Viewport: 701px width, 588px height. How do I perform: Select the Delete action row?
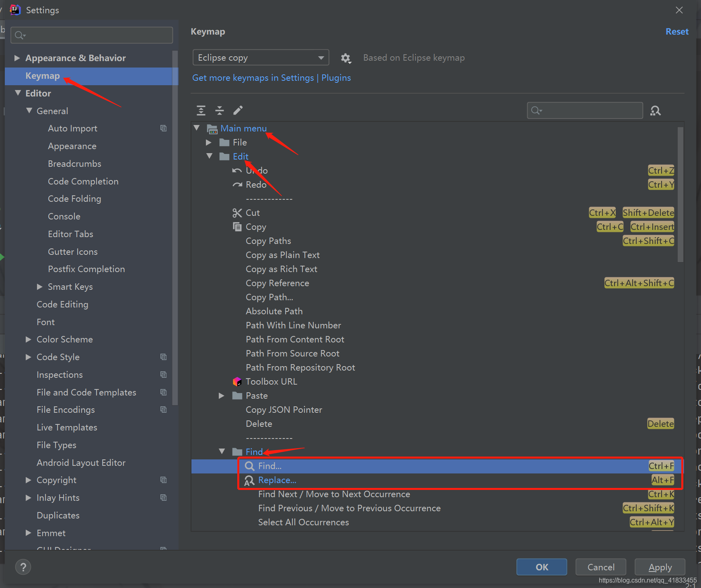(437, 424)
